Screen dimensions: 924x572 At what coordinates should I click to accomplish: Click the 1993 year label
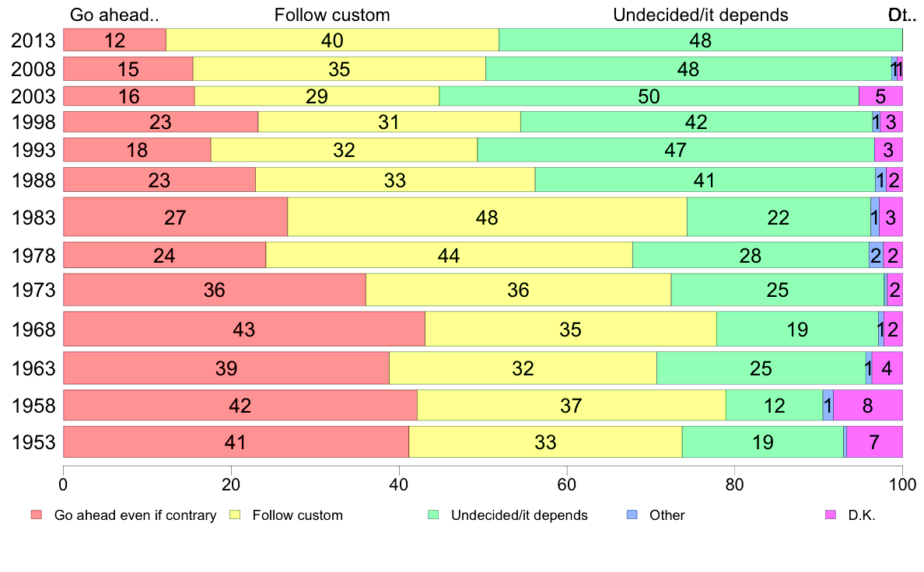33,150
